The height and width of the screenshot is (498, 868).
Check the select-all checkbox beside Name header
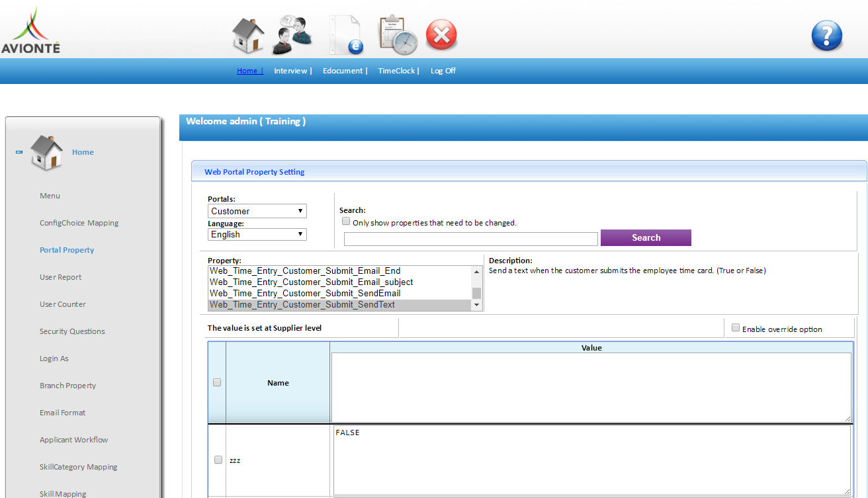point(217,382)
